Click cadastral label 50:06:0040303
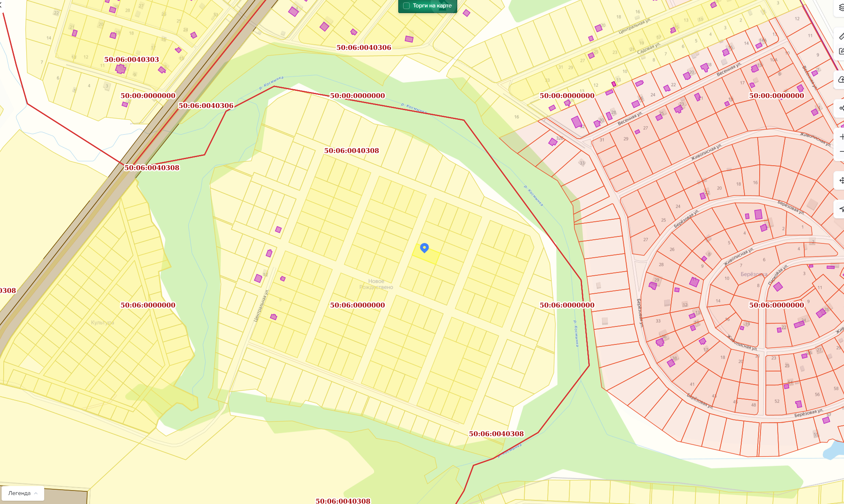This screenshot has height=504, width=844. pos(131,60)
